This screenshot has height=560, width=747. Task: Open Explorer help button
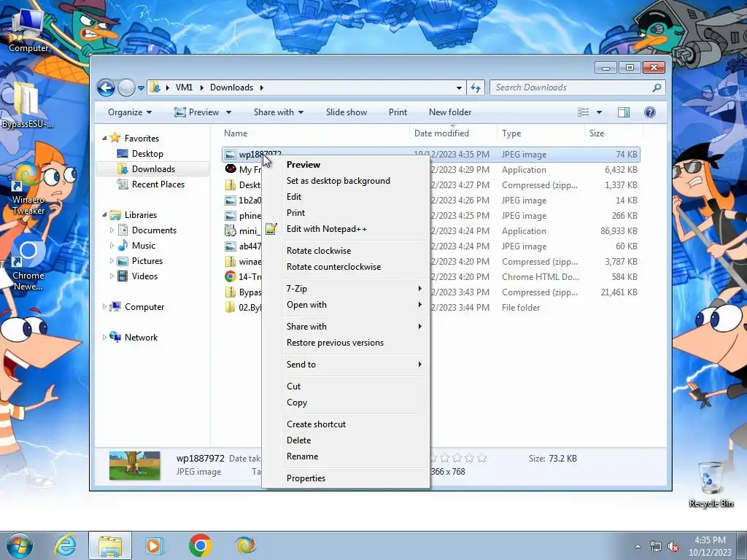coord(650,112)
